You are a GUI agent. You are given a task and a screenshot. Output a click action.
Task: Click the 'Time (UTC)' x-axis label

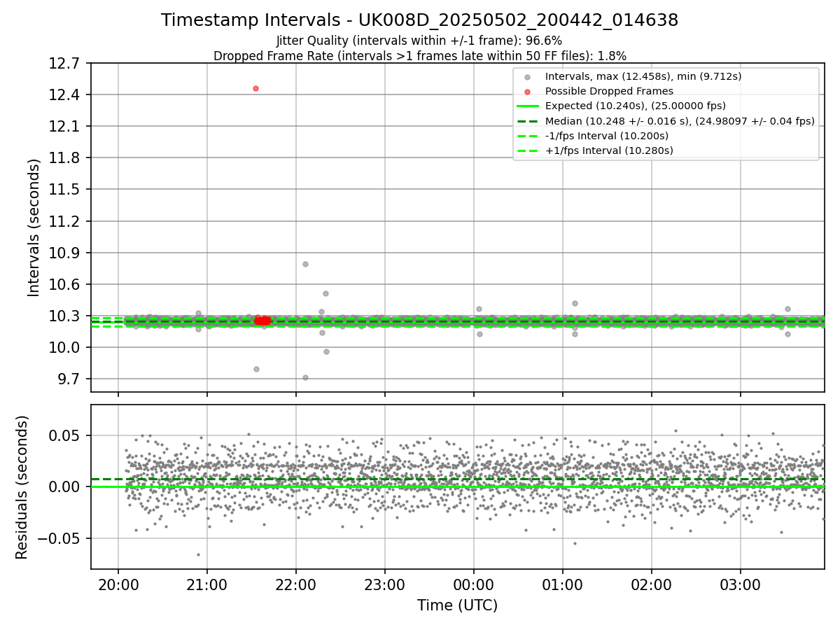457,605
